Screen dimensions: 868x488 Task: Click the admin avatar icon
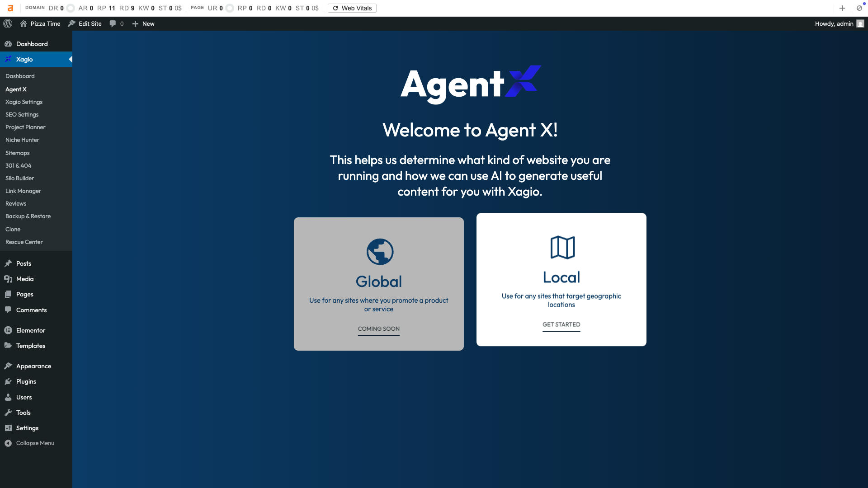click(860, 23)
